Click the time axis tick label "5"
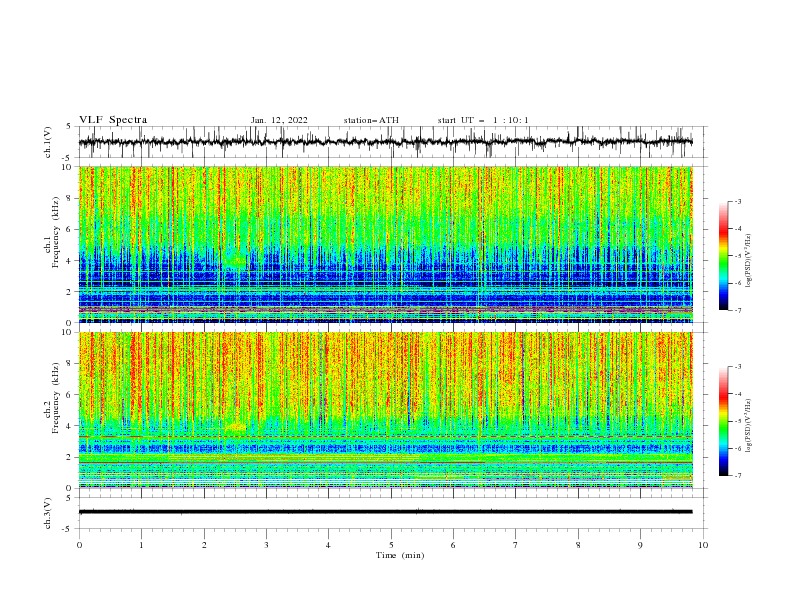Viewport: 792px width, 612px height. pos(391,545)
